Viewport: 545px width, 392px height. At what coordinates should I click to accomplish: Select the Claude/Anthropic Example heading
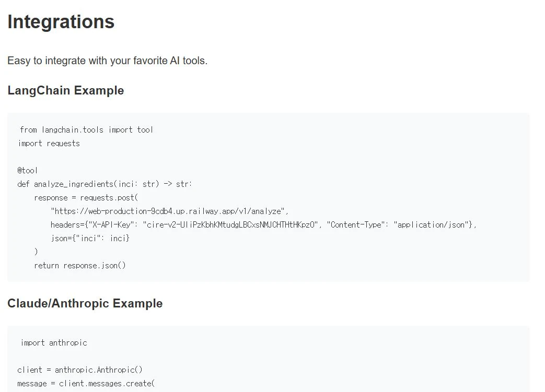(x=85, y=303)
